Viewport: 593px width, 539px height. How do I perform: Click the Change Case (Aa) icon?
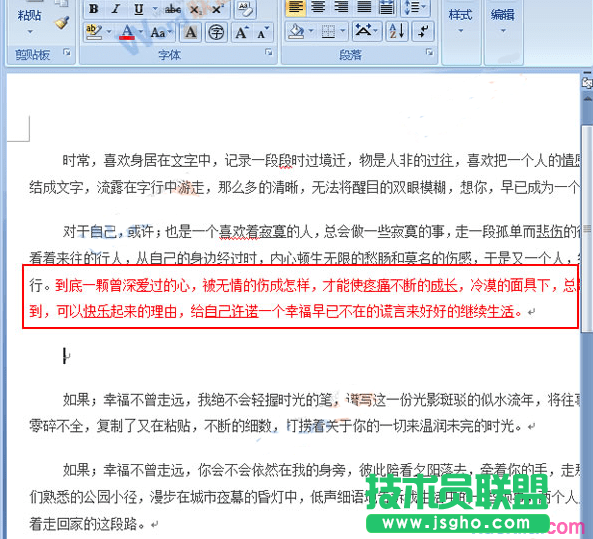[x=157, y=33]
